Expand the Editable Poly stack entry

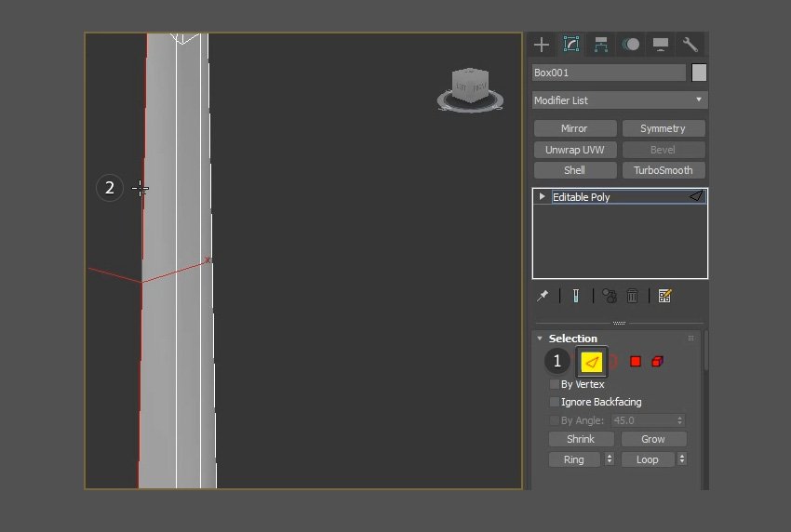[543, 196]
